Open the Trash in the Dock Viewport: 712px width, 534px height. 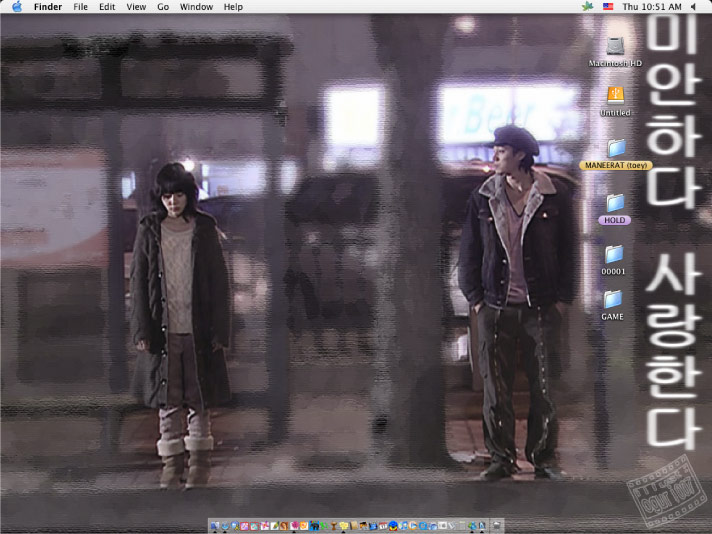[497, 526]
